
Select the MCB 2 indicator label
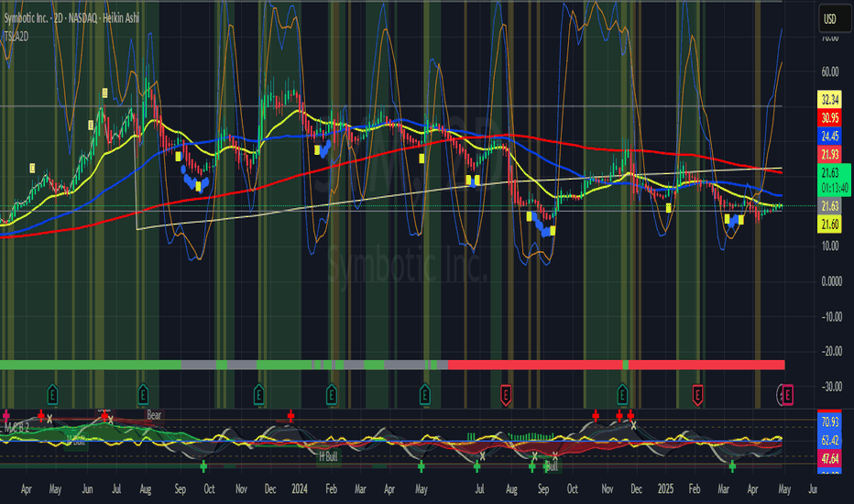(x=16, y=427)
